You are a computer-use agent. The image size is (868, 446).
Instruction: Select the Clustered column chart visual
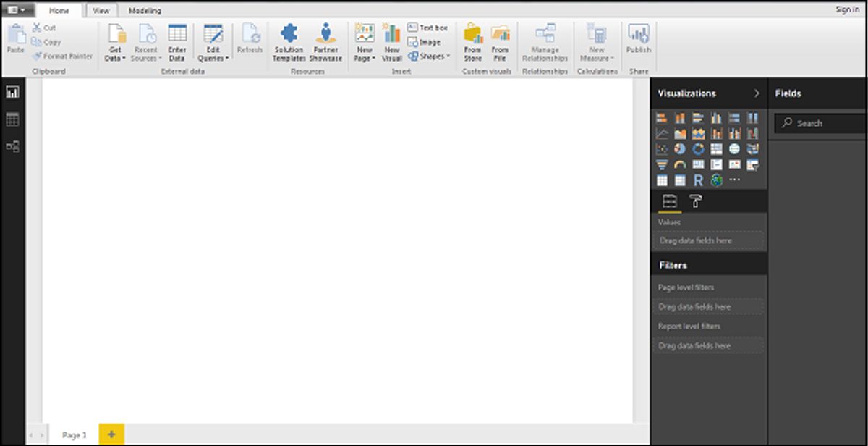[716, 118]
